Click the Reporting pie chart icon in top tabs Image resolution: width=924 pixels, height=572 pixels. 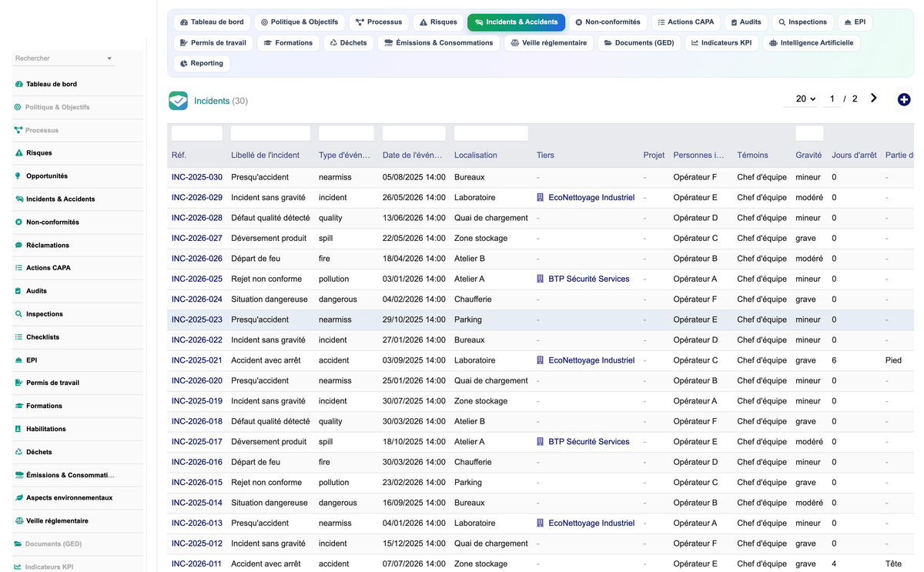(x=184, y=63)
